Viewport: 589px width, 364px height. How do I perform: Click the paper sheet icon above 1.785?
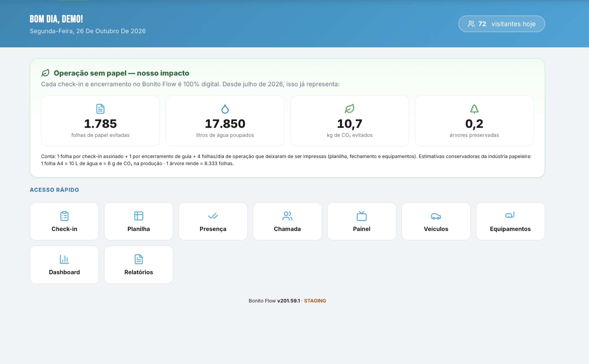[x=100, y=109]
